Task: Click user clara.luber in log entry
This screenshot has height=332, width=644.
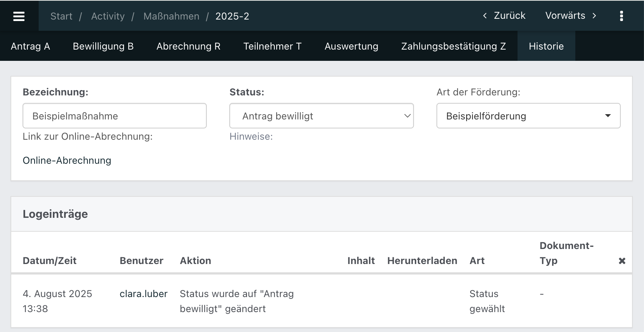Action: tap(144, 294)
